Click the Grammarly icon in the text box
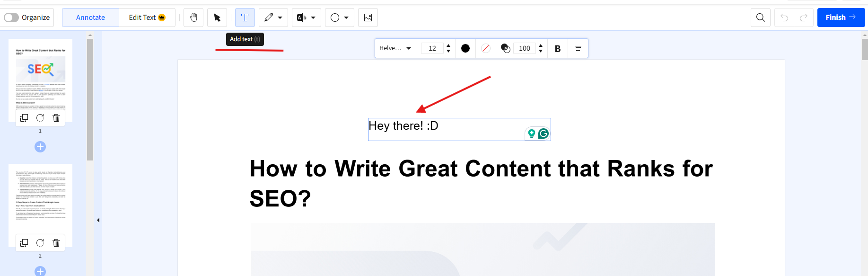The image size is (868, 276). coord(544,134)
